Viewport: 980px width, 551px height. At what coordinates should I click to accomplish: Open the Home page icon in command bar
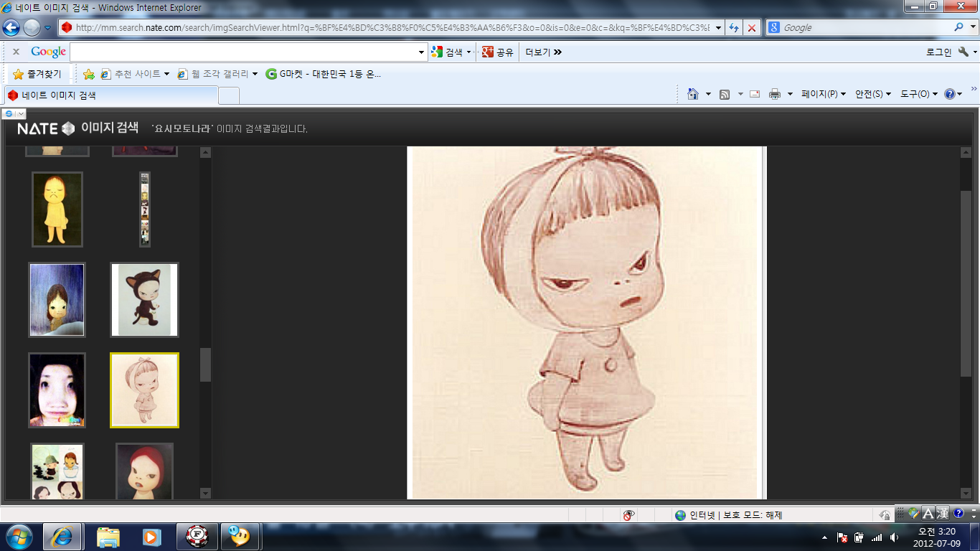tap(693, 94)
